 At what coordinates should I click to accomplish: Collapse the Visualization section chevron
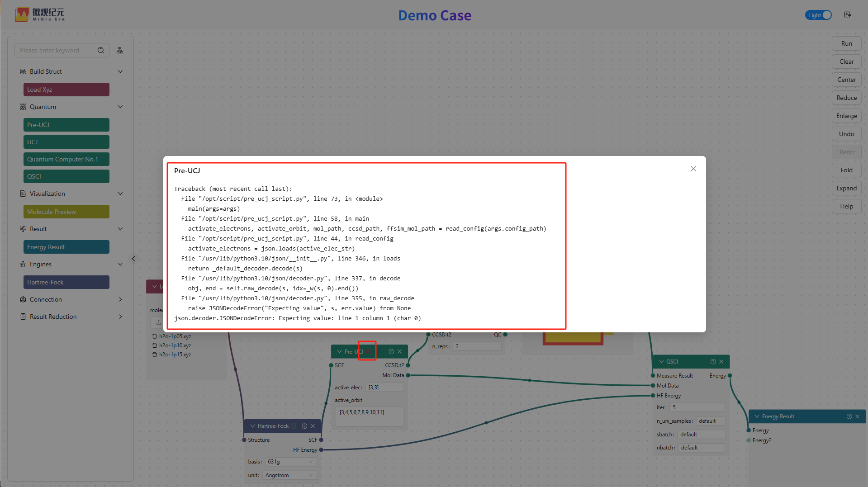(120, 194)
